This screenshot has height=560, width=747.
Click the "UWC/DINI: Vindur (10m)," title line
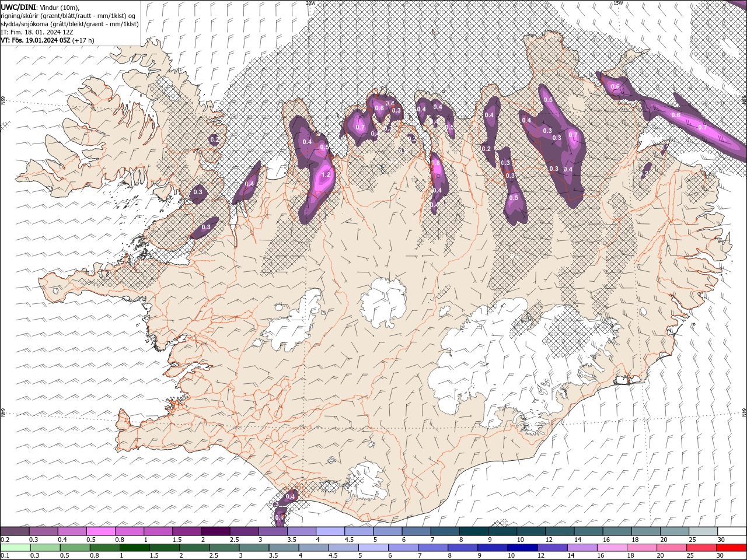coord(39,6)
